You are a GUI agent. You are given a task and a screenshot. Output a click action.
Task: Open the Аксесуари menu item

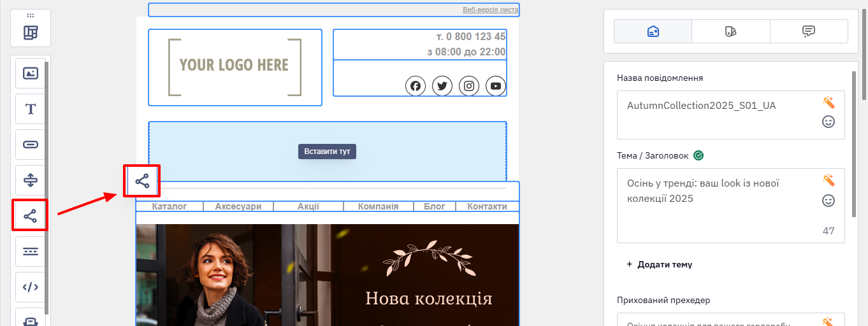(238, 206)
